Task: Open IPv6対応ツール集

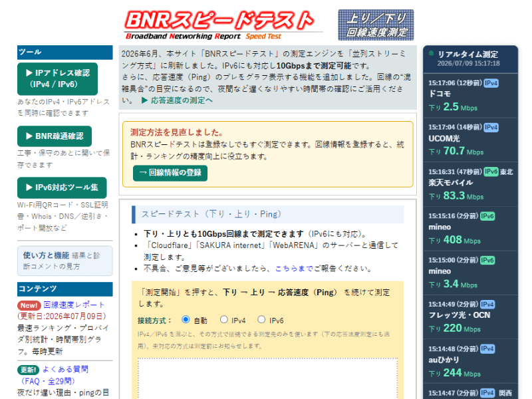Action: pyautogui.click(x=62, y=188)
